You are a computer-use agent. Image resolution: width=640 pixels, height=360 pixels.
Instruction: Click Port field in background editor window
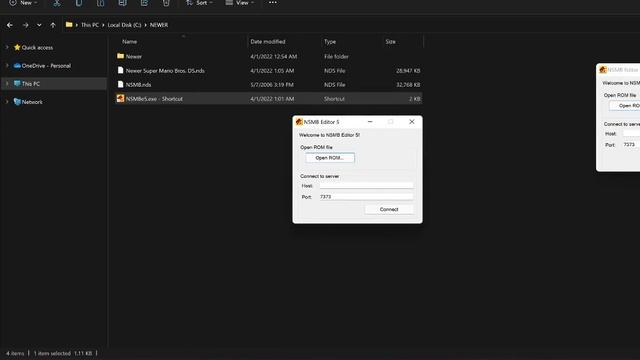point(631,144)
